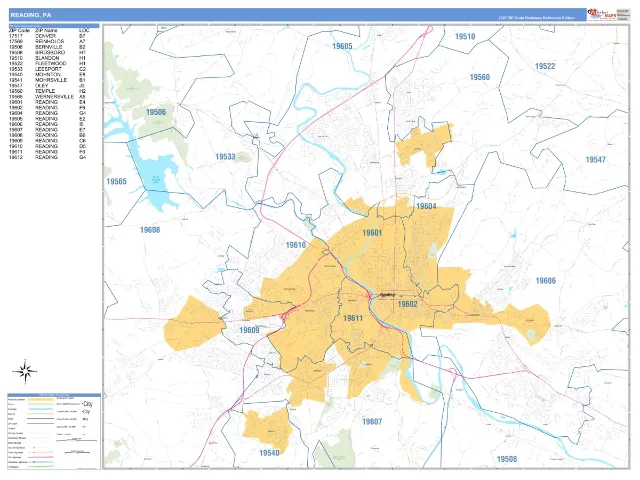Viewport: 640px width, 480px height.
Task: Click the ZIP Code column header
Action: [x=19, y=31]
